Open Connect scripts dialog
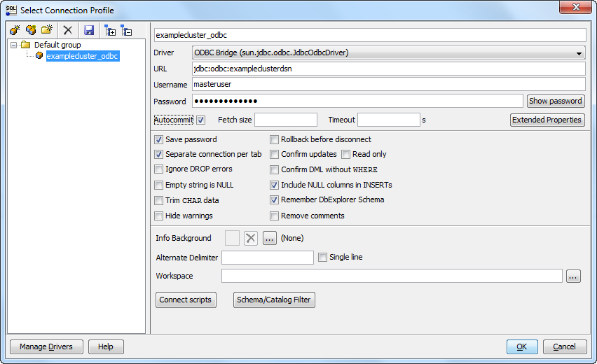The width and height of the screenshot is (597, 364). (x=186, y=300)
